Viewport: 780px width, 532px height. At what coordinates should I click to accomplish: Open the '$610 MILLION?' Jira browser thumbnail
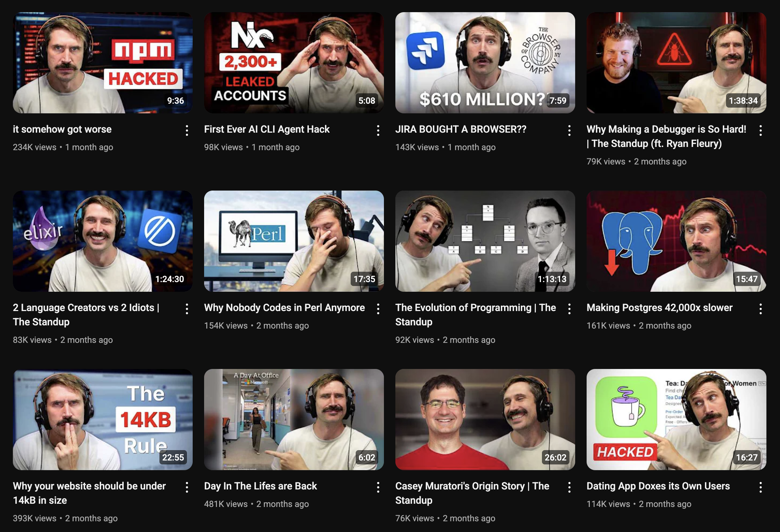click(485, 63)
